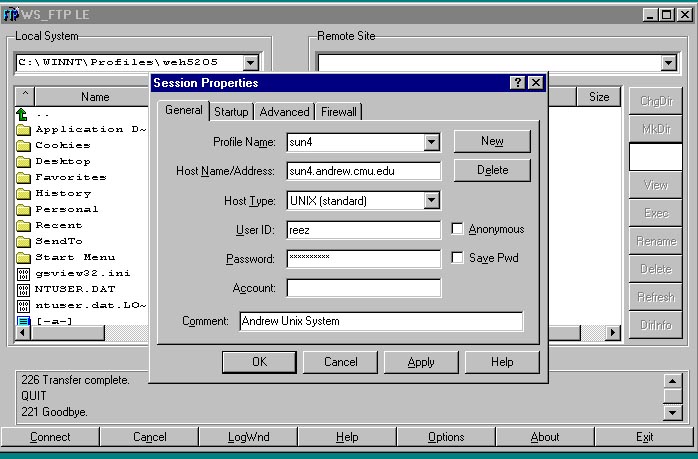Click the [-a-] drive icon
The image size is (698, 459).
[23, 321]
